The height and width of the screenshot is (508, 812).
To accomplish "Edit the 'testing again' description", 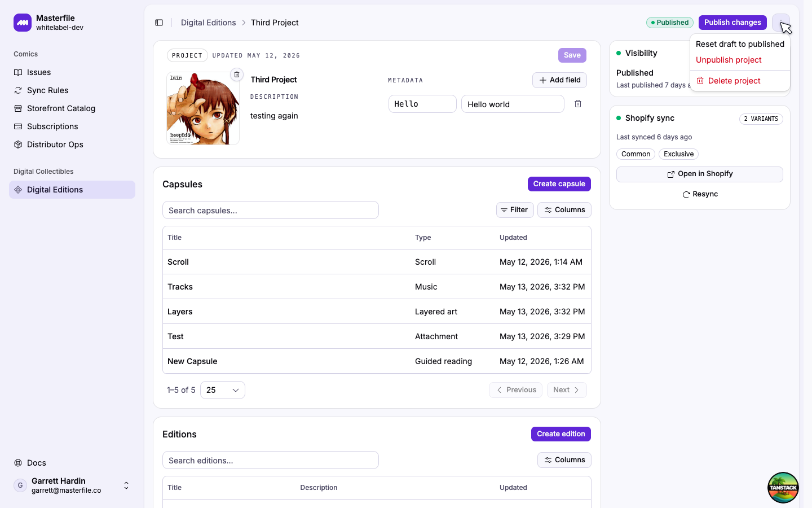I will click(274, 116).
